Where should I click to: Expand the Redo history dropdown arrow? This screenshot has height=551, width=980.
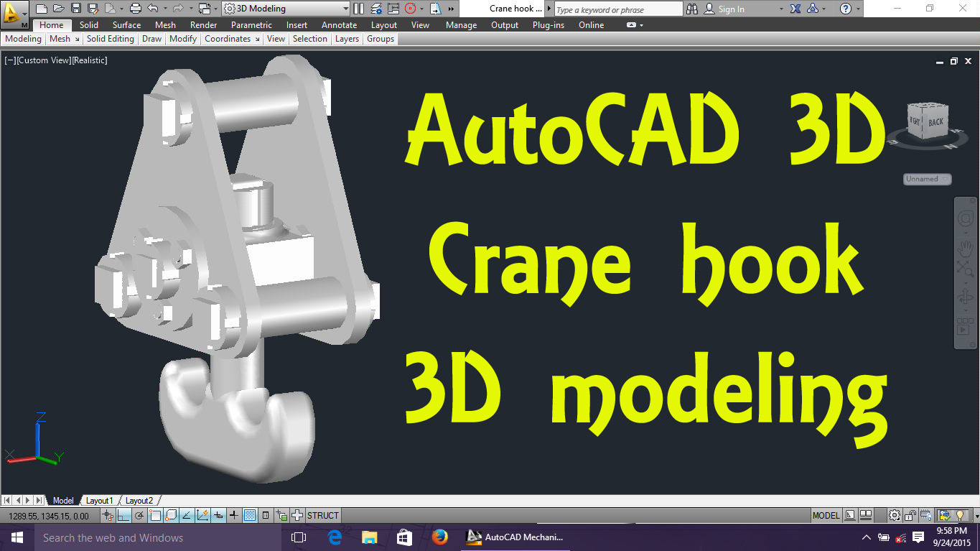192,9
